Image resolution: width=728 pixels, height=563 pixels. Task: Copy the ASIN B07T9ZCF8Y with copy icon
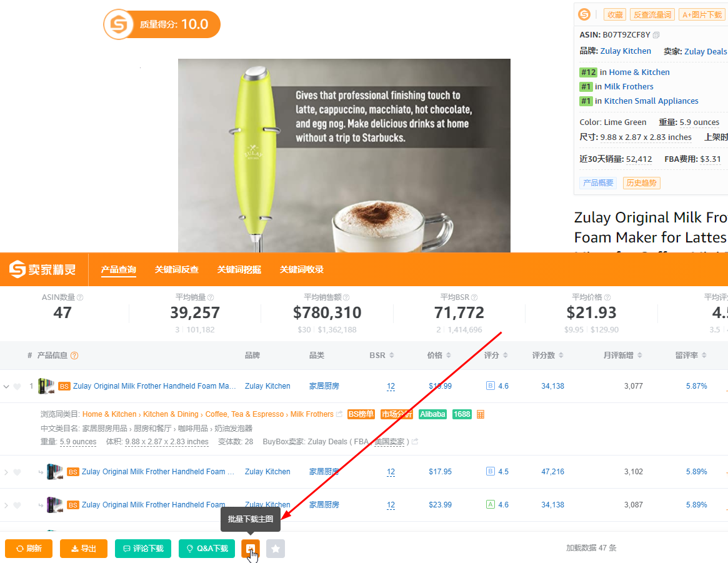656,35
